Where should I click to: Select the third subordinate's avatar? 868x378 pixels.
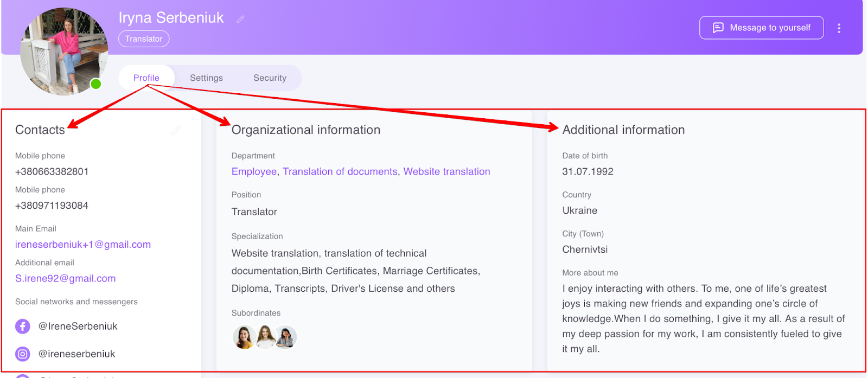click(x=286, y=337)
